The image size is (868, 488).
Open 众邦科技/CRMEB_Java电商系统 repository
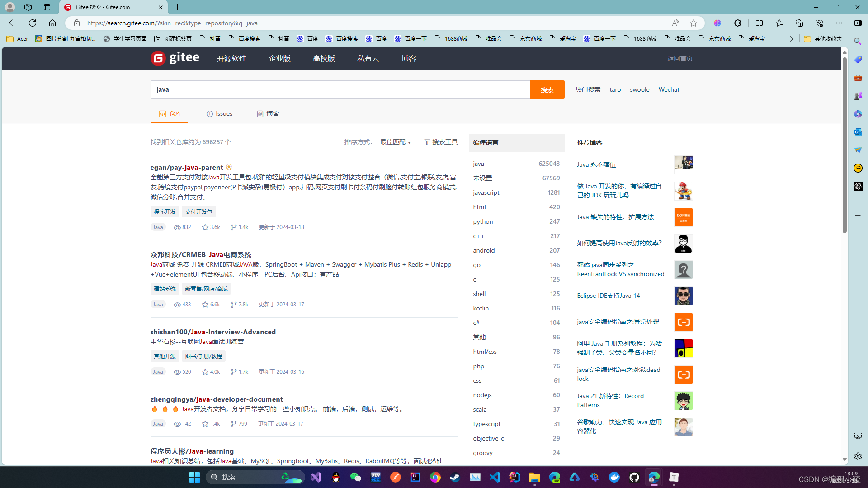201,254
